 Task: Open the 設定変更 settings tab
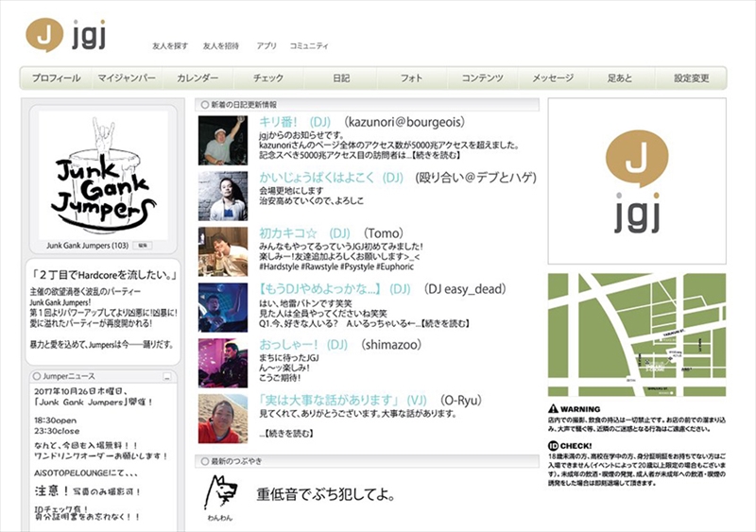(691, 78)
